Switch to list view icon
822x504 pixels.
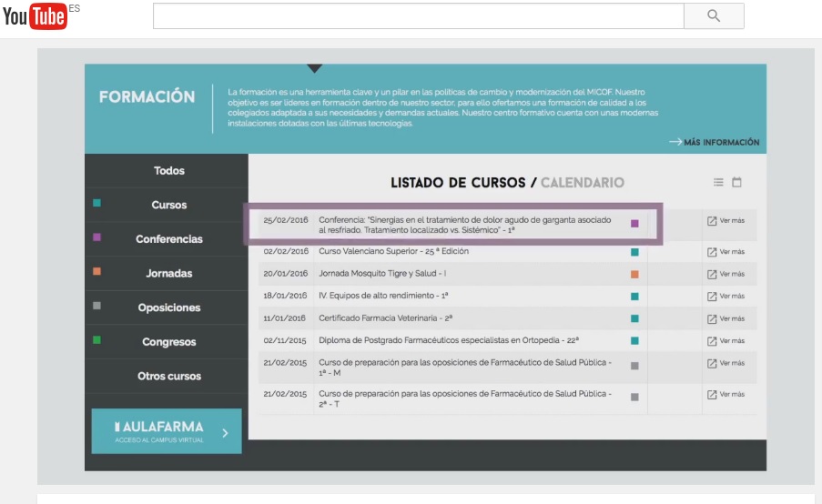pyautogui.click(x=718, y=183)
